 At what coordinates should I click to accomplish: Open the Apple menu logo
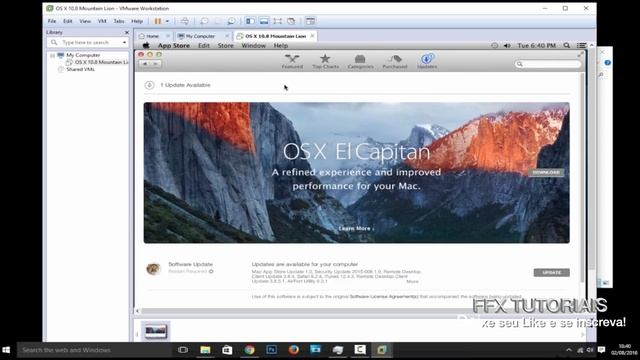146,46
